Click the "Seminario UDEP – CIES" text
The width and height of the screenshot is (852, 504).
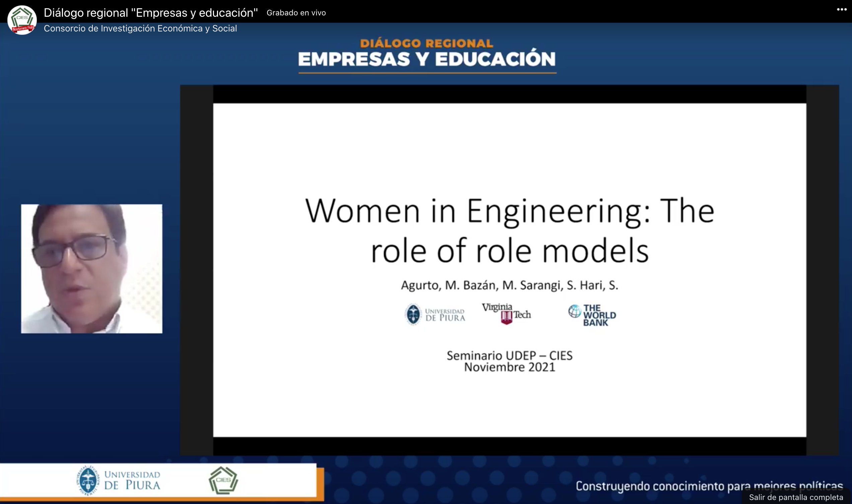(509, 356)
